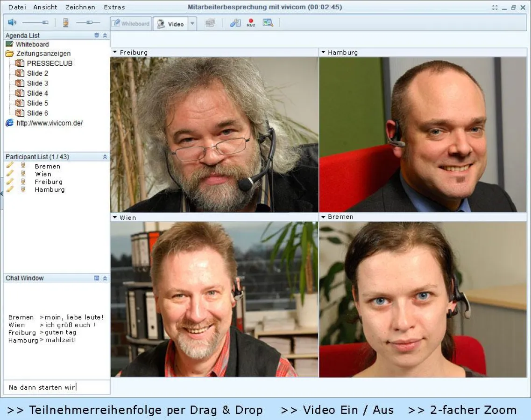
Task: Open the pointer/annotation tool icon
Action: (235, 22)
